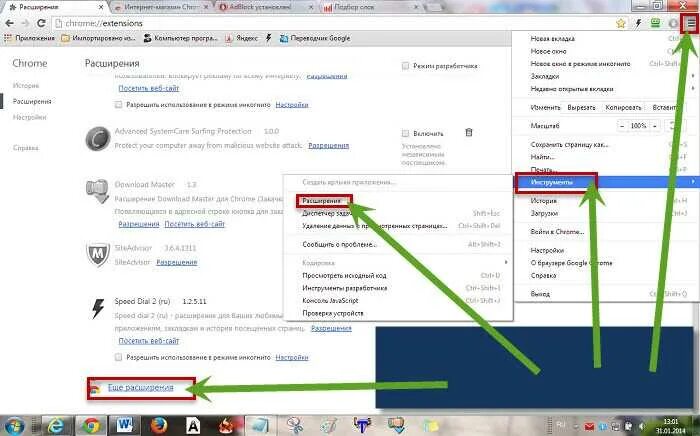The height and width of the screenshot is (436, 700).
Task: Toggle incognito checkbox under top extension
Action: click(118, 105)
